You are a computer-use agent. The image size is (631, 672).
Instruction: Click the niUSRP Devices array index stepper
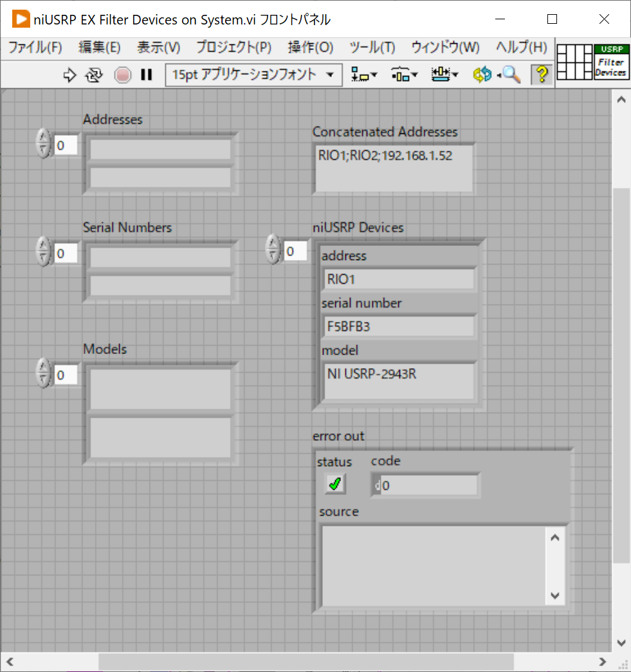pos(273,249)
